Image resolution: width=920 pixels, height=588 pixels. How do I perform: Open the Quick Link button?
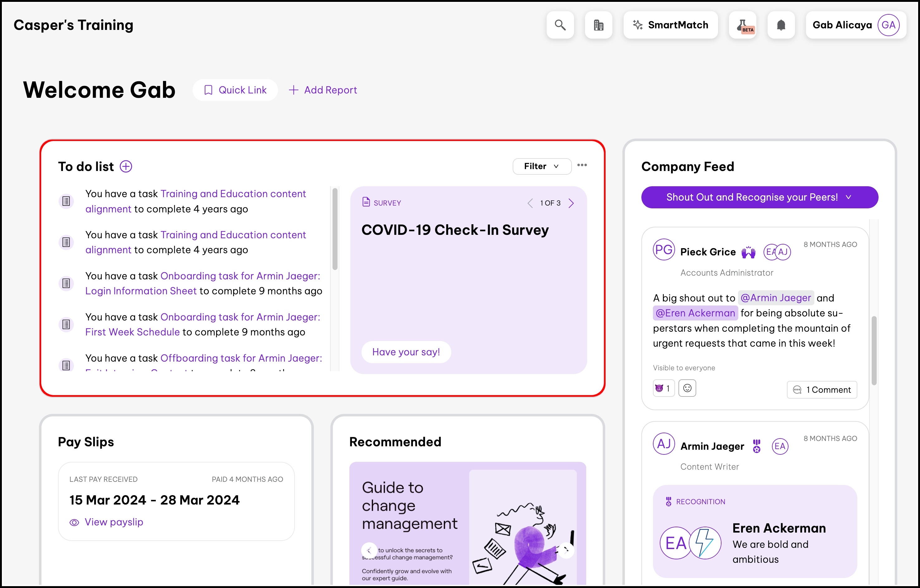pyautogui.click(x=235, y=90)
